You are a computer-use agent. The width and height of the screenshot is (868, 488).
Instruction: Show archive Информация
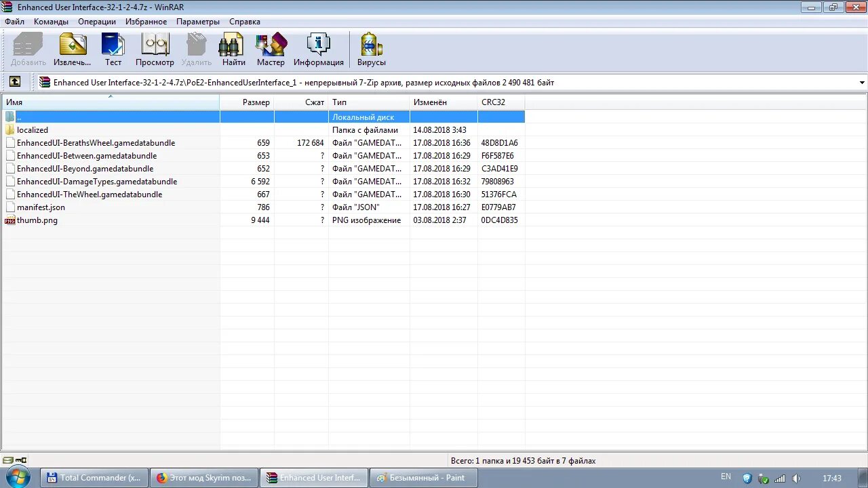pos(319,49)
